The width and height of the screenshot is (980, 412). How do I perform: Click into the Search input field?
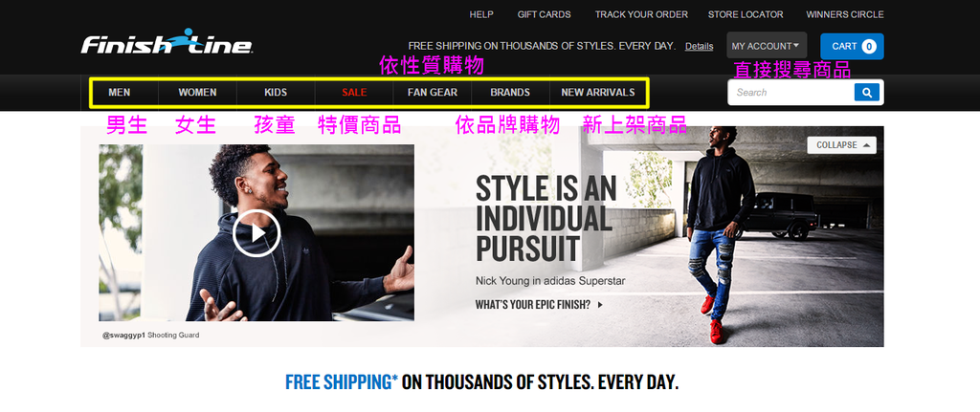tap(791, 93)
